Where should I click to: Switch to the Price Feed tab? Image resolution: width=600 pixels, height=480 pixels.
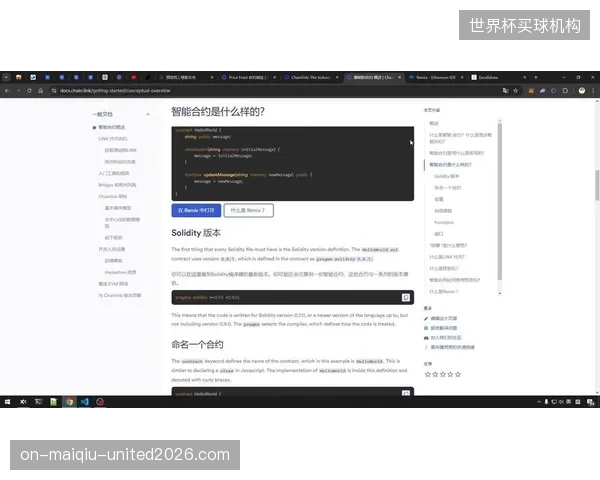click(248, 77)
